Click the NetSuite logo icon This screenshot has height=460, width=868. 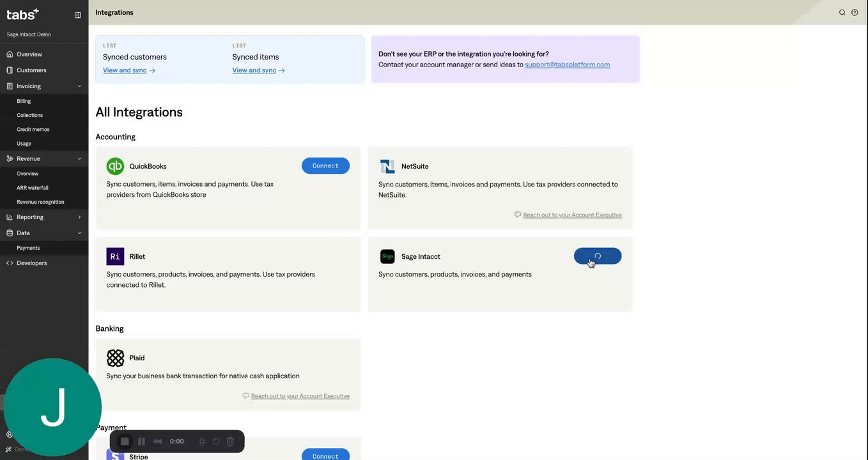[x=387, y=166]
